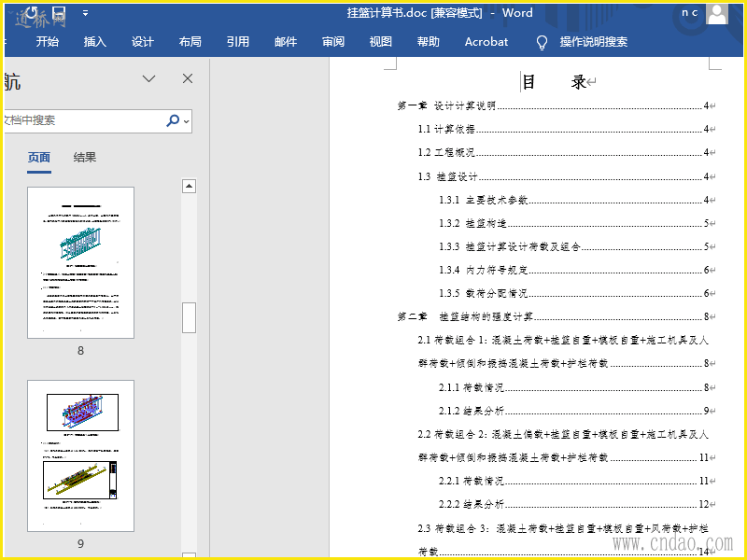The width and height of the screenshot is (747, 560).
Task: Save document with the floppy disk icon
Action: tap(58, 13)
